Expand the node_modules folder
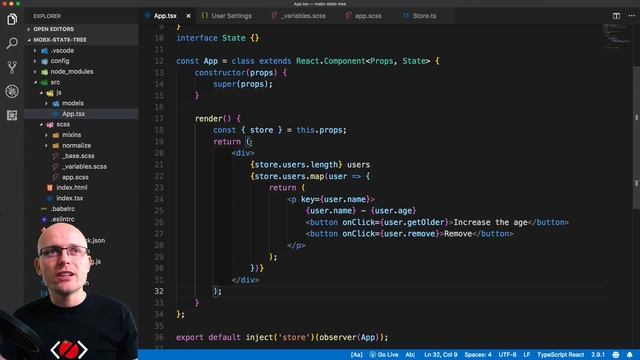 pos(71,71)
